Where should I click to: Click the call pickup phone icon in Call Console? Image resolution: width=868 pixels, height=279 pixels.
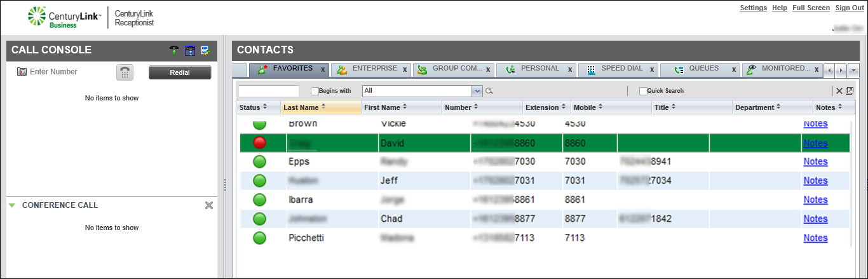point(174,50)
